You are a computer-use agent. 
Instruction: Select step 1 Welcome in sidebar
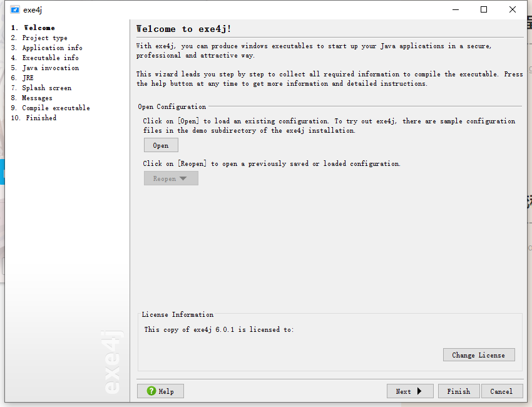click(x=33, y=28)
